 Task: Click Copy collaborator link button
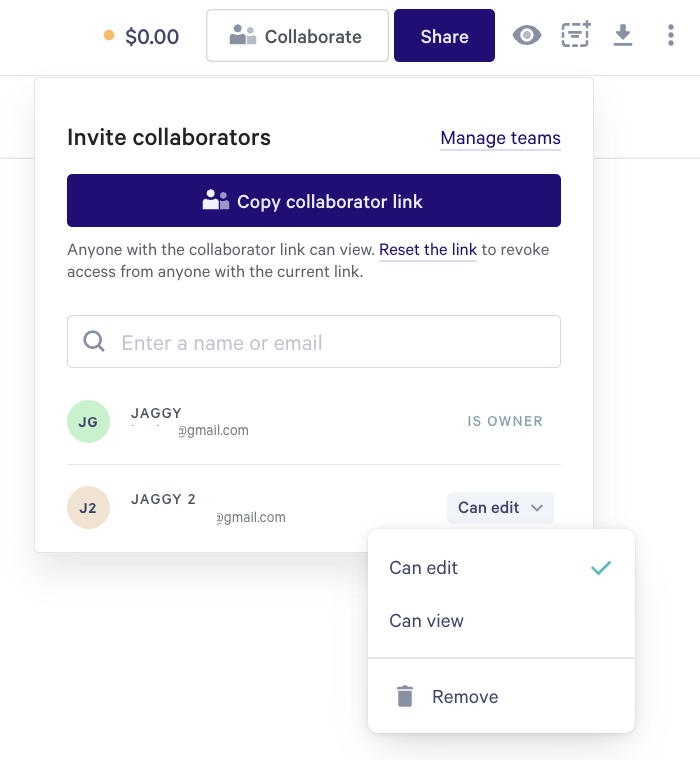(x=314, y=201)
